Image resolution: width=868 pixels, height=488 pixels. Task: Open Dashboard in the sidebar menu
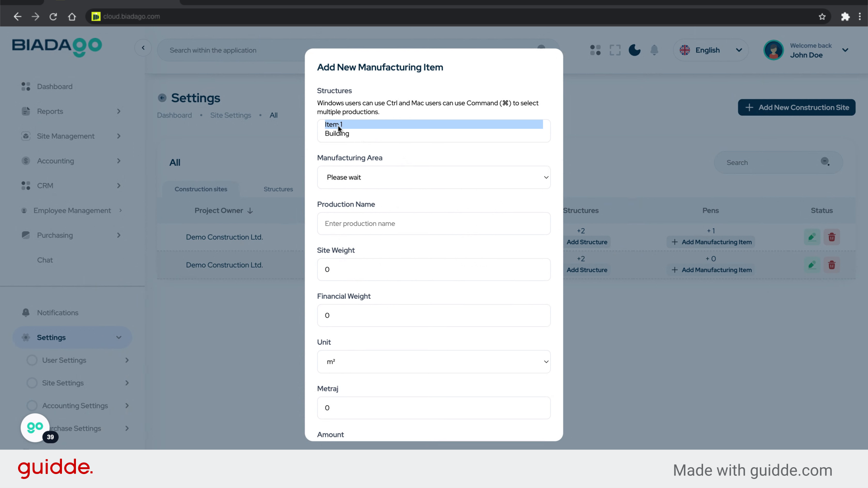tap(54, 86)
